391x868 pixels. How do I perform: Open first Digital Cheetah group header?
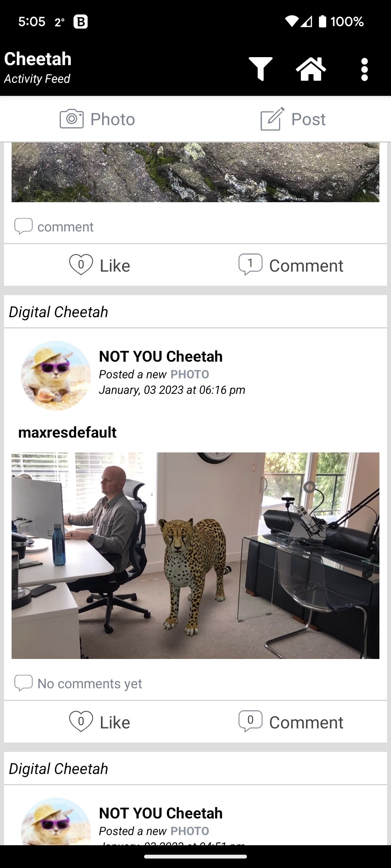point(58,312)
